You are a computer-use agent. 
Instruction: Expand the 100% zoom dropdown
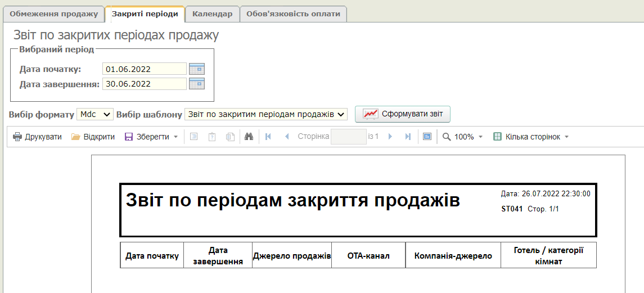tap(463, 137)
